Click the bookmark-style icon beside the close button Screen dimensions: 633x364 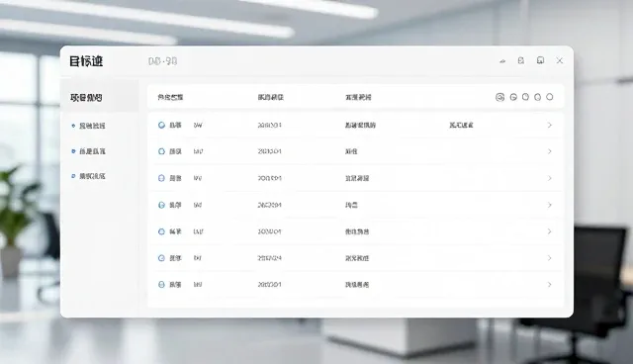(540, 60)
